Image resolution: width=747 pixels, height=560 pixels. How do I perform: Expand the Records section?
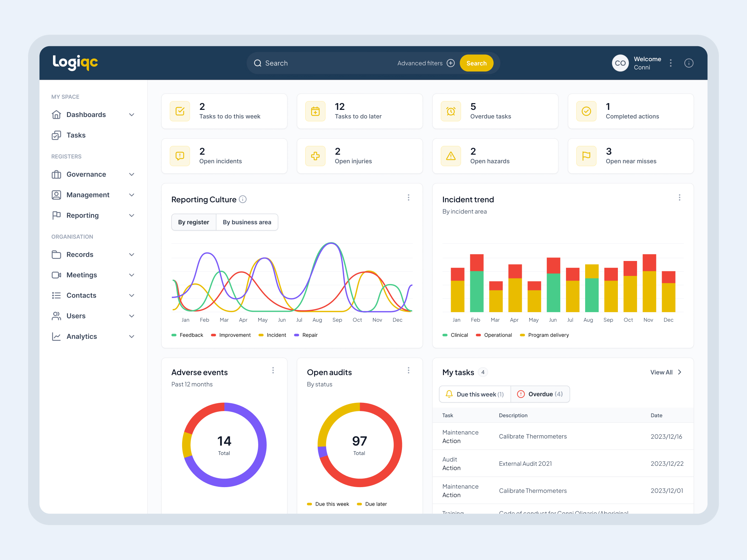coord(132,255)
